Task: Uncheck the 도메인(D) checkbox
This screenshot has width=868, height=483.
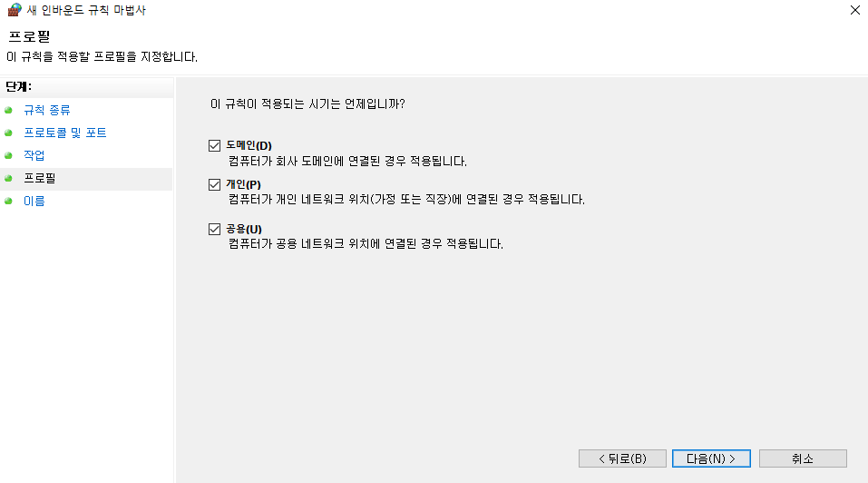Action: tap(214, 145)
